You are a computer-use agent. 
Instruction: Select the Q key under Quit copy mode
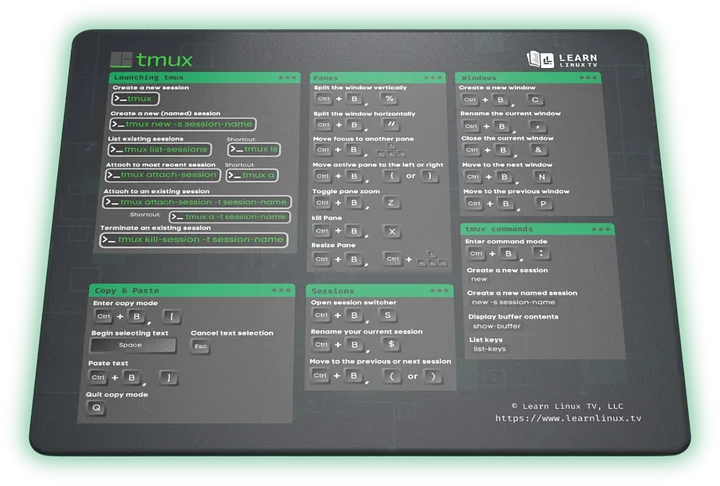click(x=96, y=407)
